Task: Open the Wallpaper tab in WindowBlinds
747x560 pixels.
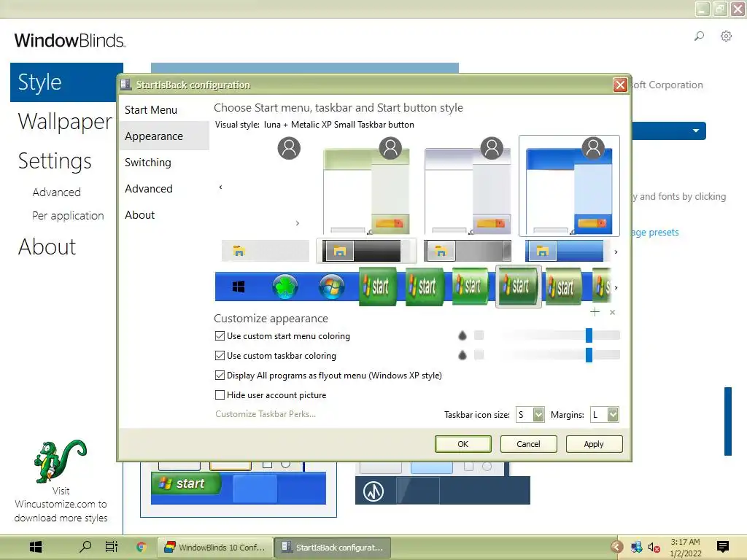Action: click(x=65, y=122)
